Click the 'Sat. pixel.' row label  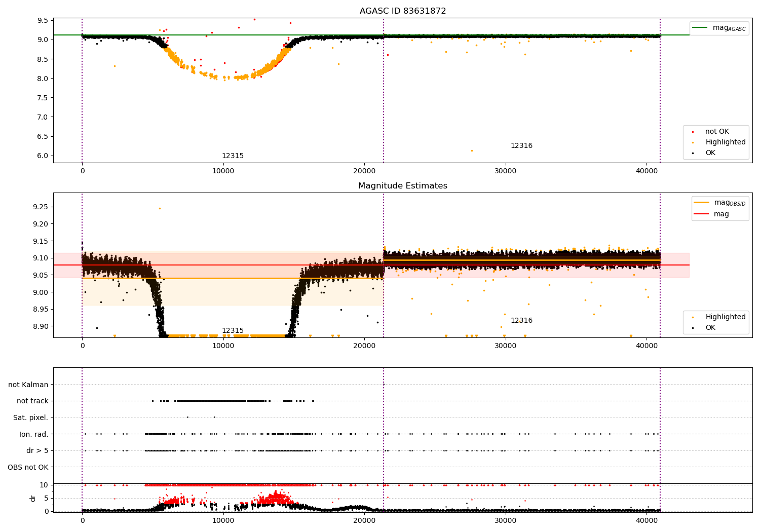(30, 418)
